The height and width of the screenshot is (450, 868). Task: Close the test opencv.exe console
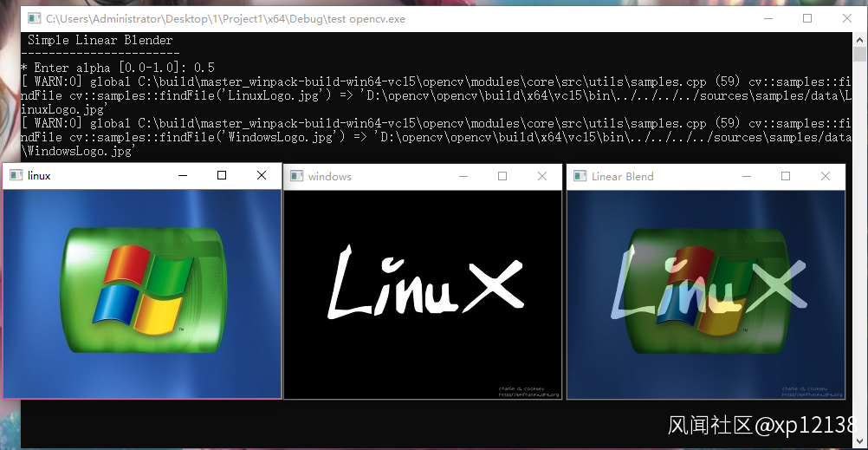(847, 18)
